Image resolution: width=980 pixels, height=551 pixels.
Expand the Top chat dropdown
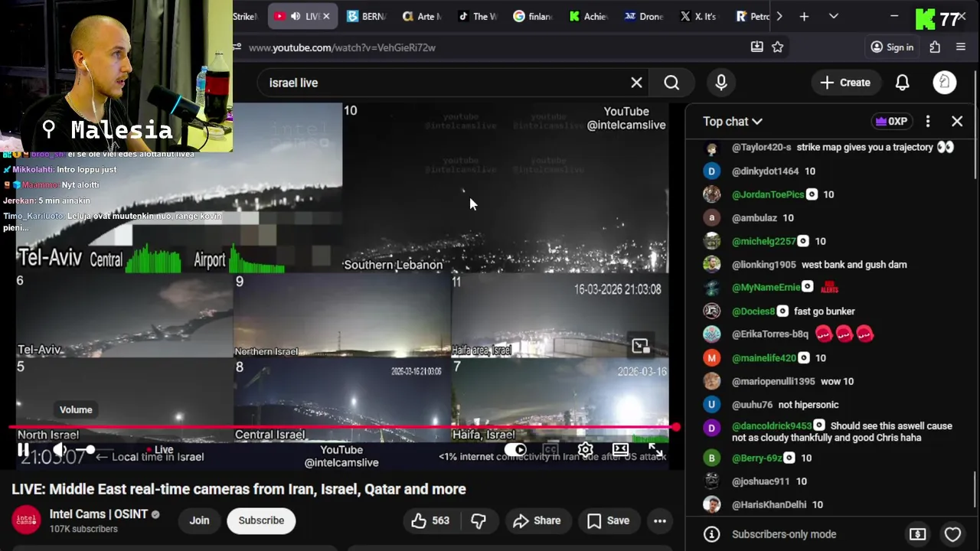pyautogui.click(x=733, y=122)
